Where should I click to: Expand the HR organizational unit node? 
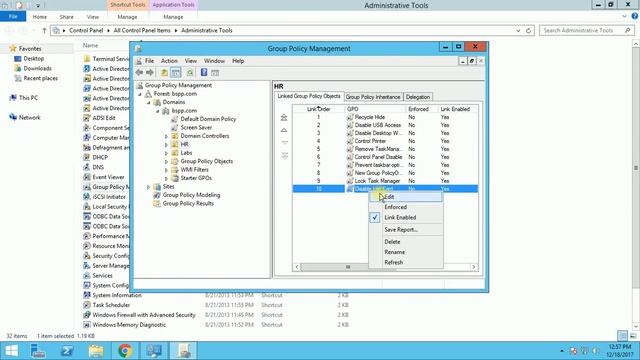pos(166,144)
